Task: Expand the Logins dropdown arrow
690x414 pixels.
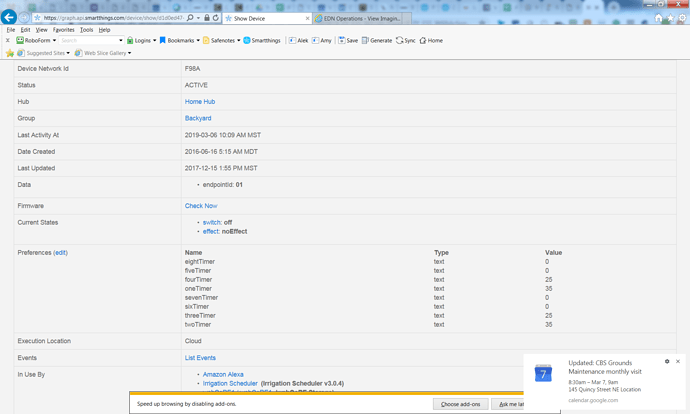Action: click(154, 40)
